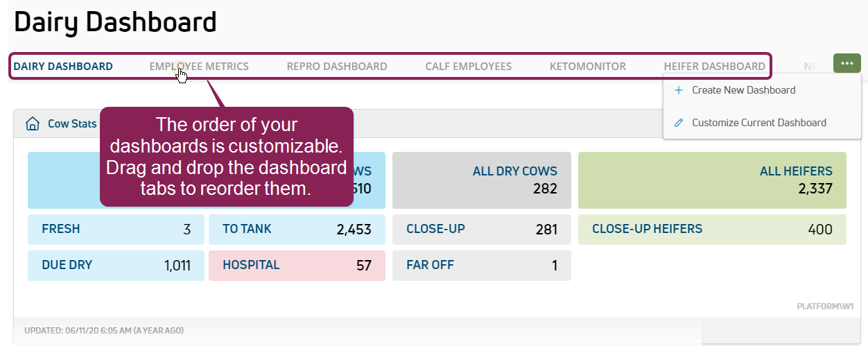This screenshot has width=868, height=353.
Task: Switch to the Dairy Dashboard tab
Action: pyautogui.click(x=63, y=67)
